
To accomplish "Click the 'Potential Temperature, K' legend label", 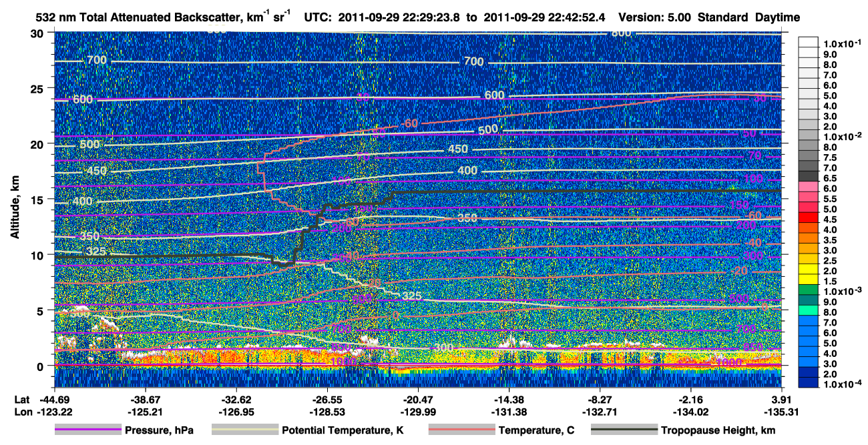I will coord(343,431).
